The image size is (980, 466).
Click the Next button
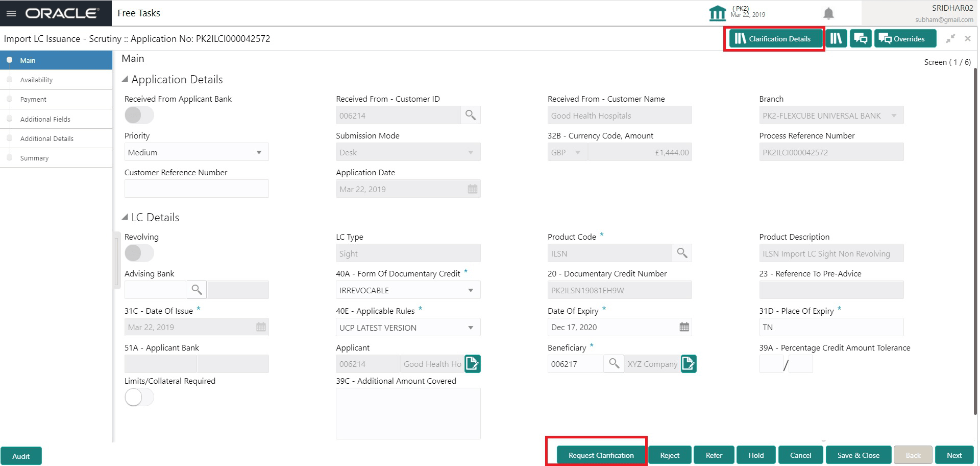(954, 455)
